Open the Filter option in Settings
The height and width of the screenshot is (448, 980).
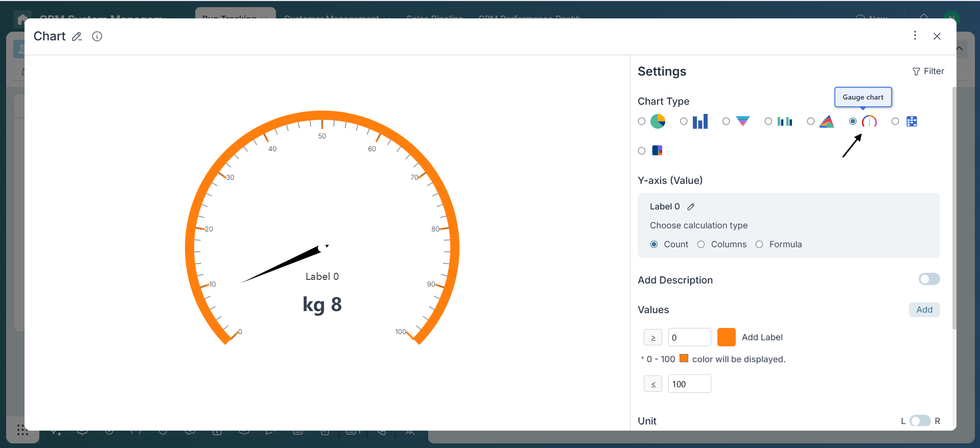tap(928, 71)
